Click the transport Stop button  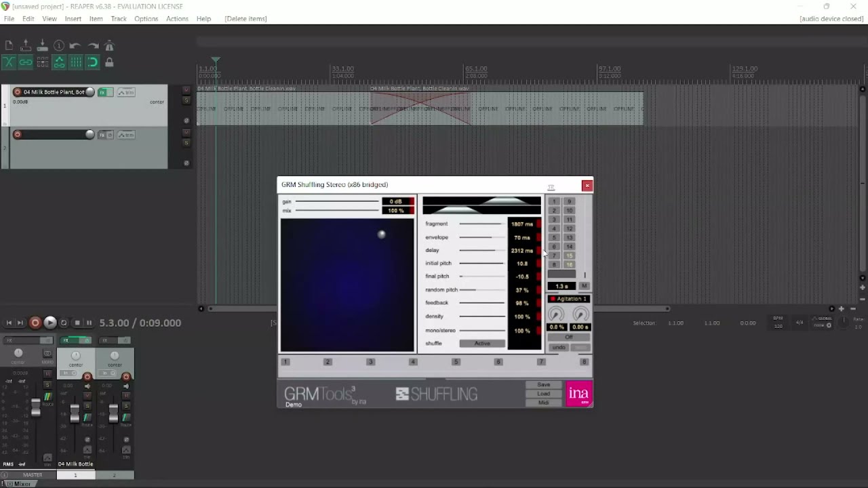(x=77, y=323)
